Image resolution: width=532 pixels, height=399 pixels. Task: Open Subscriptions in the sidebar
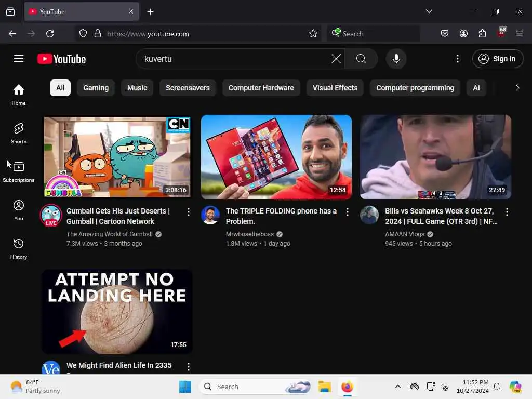pos(19,171)
